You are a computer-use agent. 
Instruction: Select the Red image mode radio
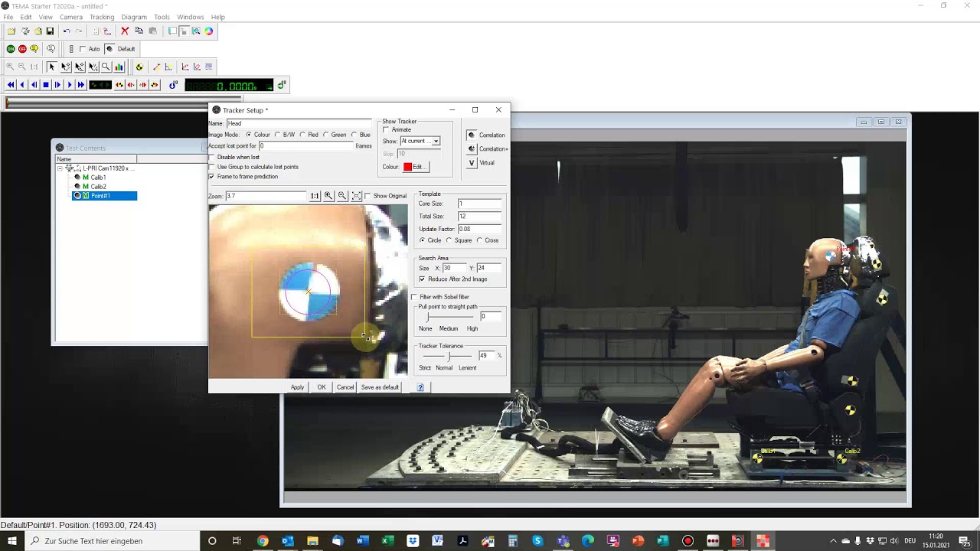tap(303, 135)
